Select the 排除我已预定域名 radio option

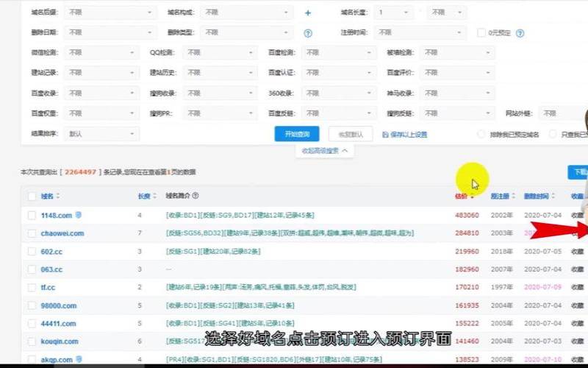[x=481, y=134]
